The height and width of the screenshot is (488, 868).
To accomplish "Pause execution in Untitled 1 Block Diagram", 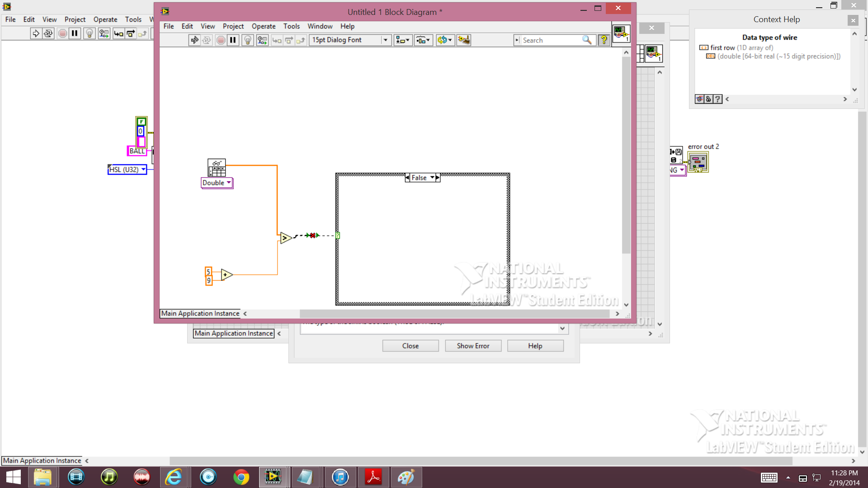I will coord(233,40).
